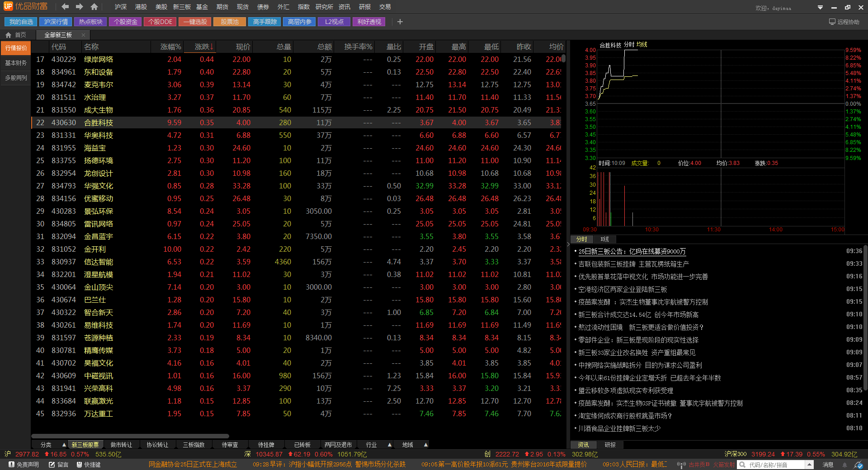This screenshot has height=470, width=868.
Task: Switch news panel to the 研报 tab
Action: tap(610, 445)
